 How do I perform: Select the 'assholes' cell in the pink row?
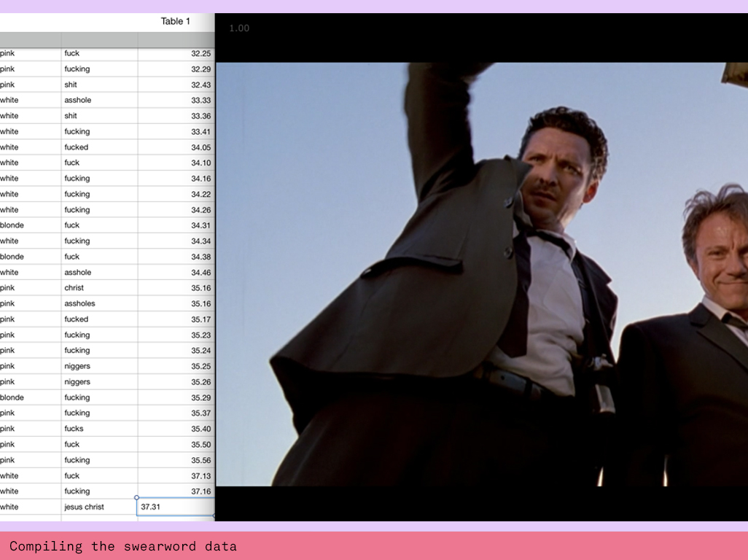tap(99, 303)
